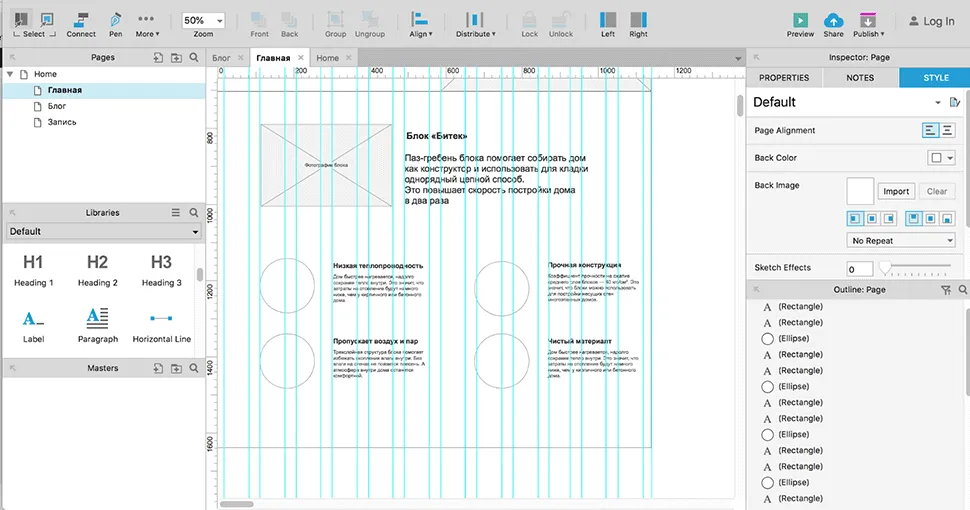
Task: Click the Import button for Back Image
Action: pyautogui.click(x=896, y=191)
